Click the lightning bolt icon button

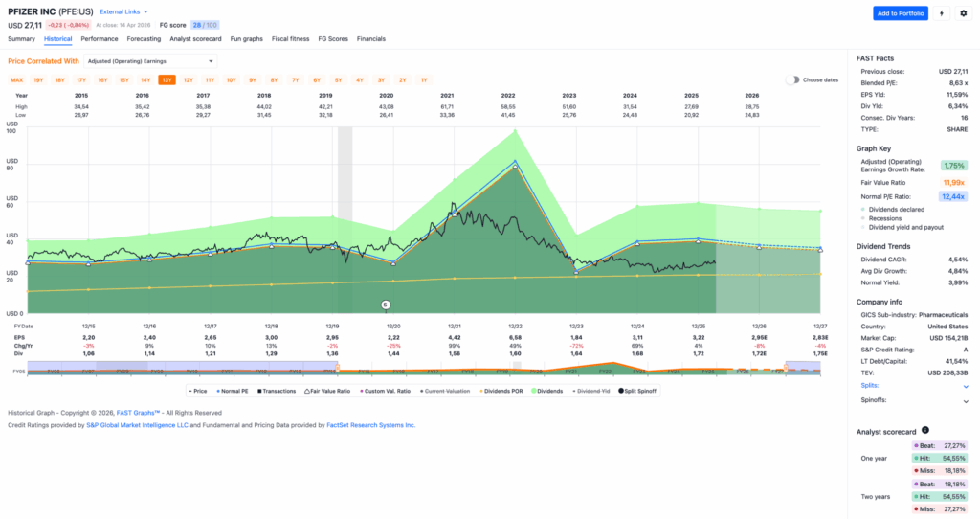point(942,13)
